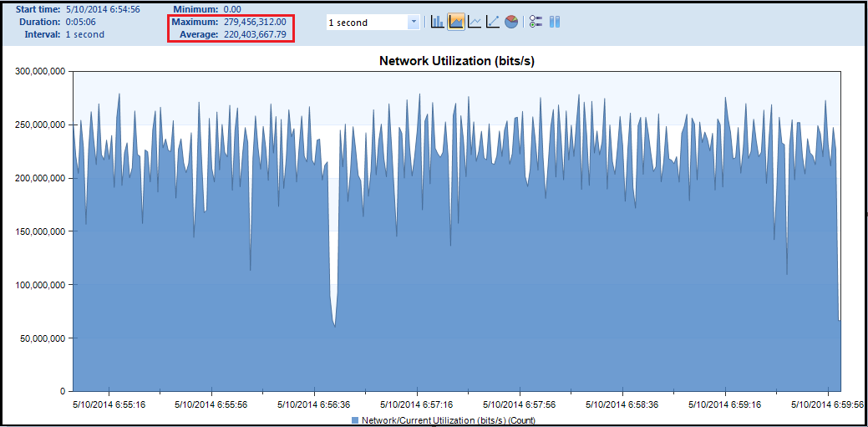Click the blue legend color square

355,419
